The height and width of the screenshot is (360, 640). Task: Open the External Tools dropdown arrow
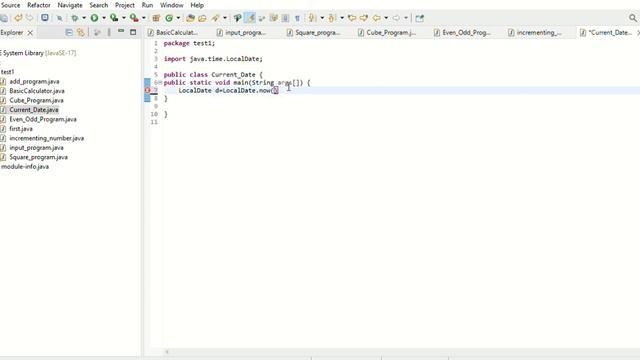pyautogui.click(x=144, y=18)
